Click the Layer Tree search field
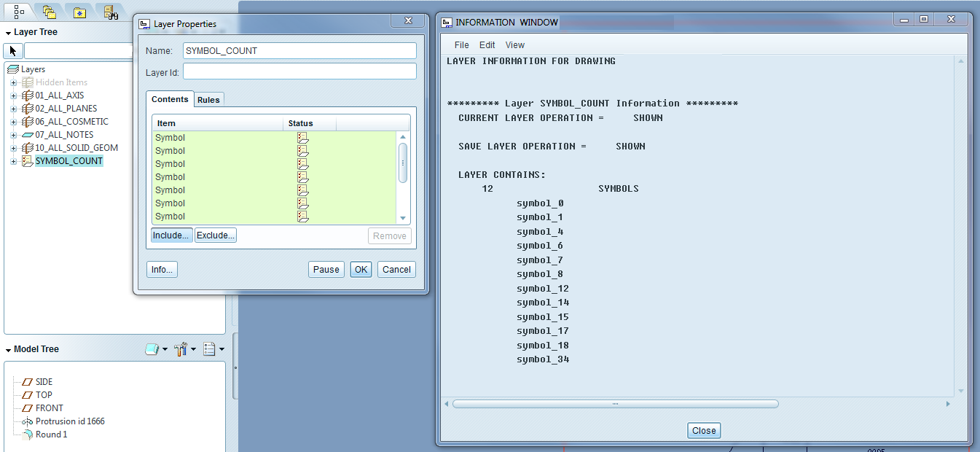The width and height of the screenshot is (980, 452). 79,51
